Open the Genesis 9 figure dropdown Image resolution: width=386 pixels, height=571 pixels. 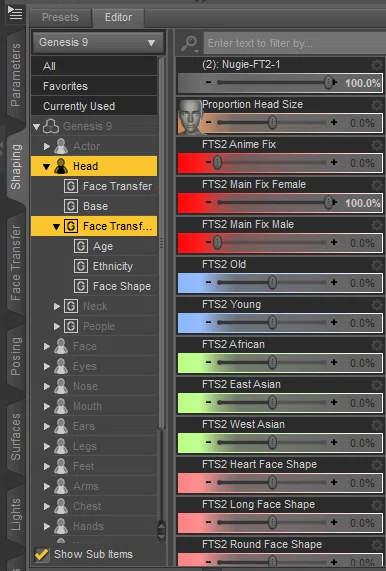(98, 43)
